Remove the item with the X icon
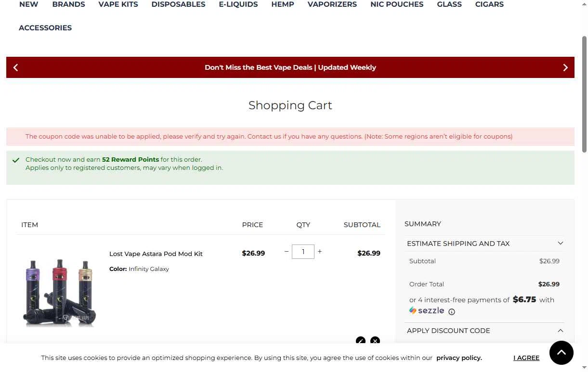This screenshot has height=372, width=588. click(375, 341)
